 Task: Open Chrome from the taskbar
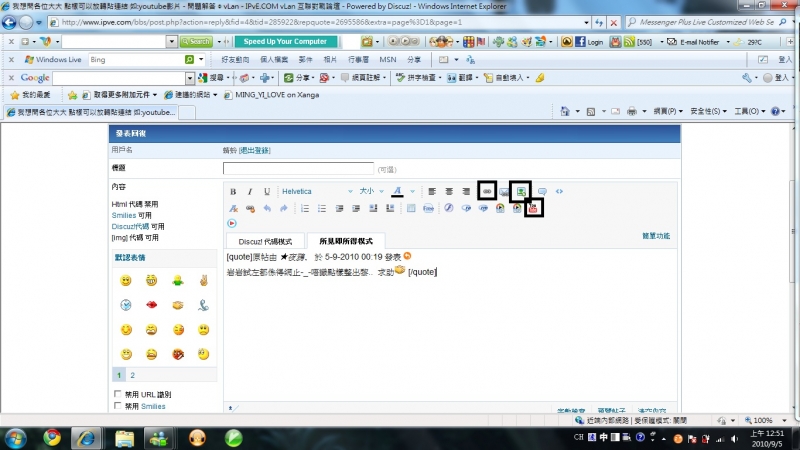[52, 438]
